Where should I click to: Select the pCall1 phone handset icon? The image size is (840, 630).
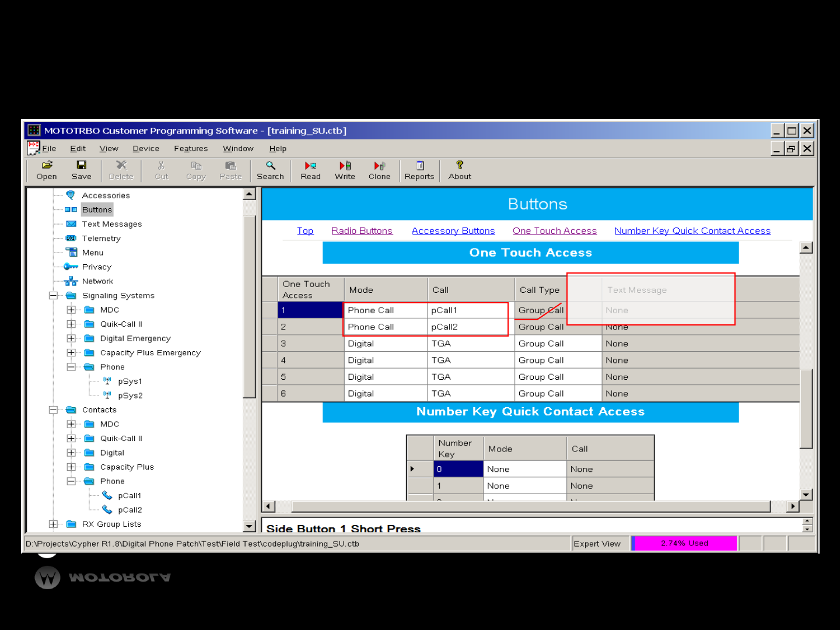pyautogui.click(x=107, y=495)
